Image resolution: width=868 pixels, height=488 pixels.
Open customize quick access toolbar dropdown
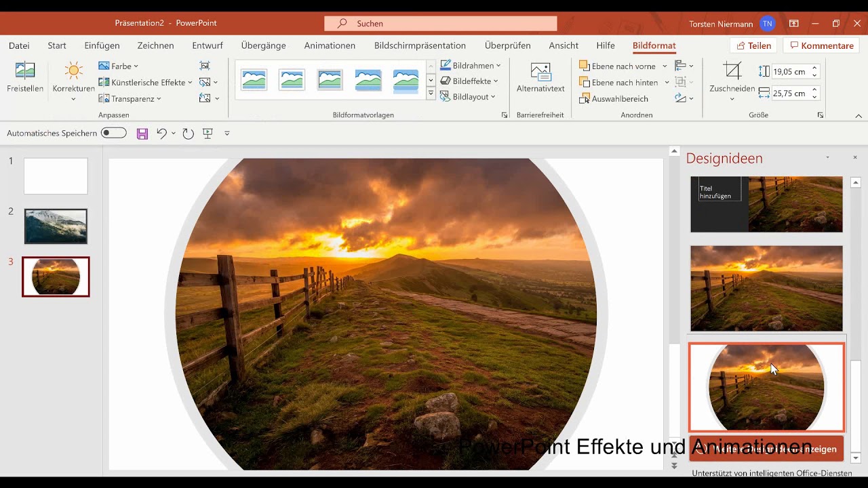[x=227, y=134]
